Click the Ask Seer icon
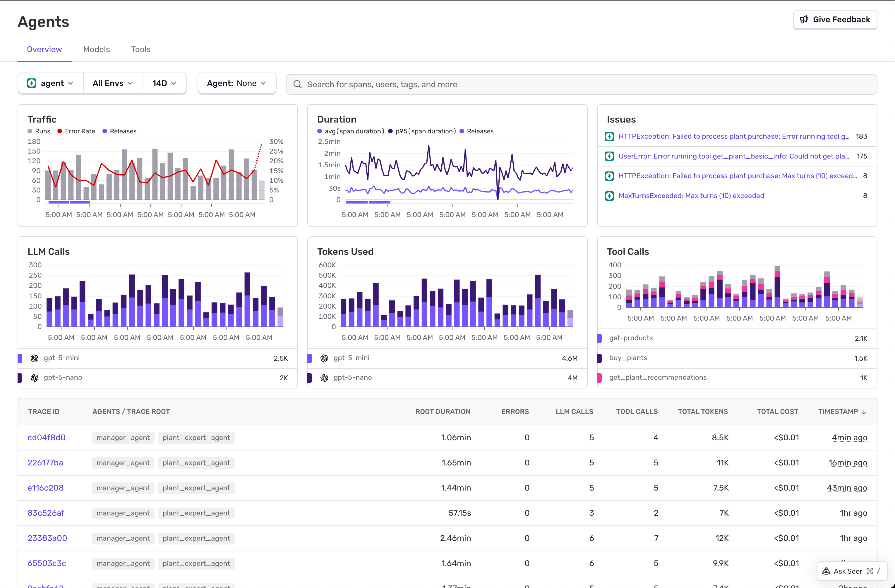This screenshot has height=588, width=895. (x=826, y=571)
